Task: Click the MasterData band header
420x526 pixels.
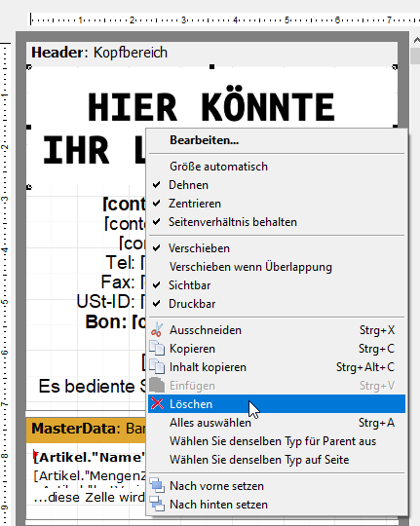Action: [x=87, y=429]
